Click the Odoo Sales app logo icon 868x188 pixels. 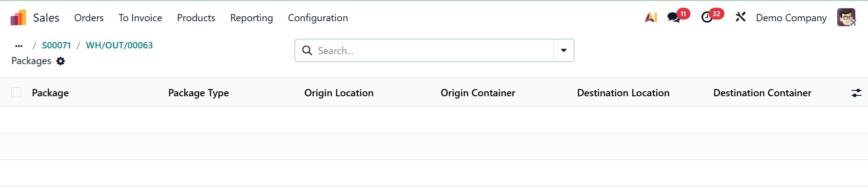point(19,18)
